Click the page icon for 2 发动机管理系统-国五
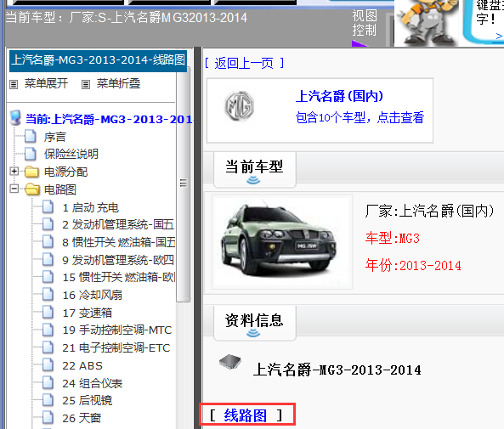The width and height of the screenshot is (504, 429). click(48, 224)
